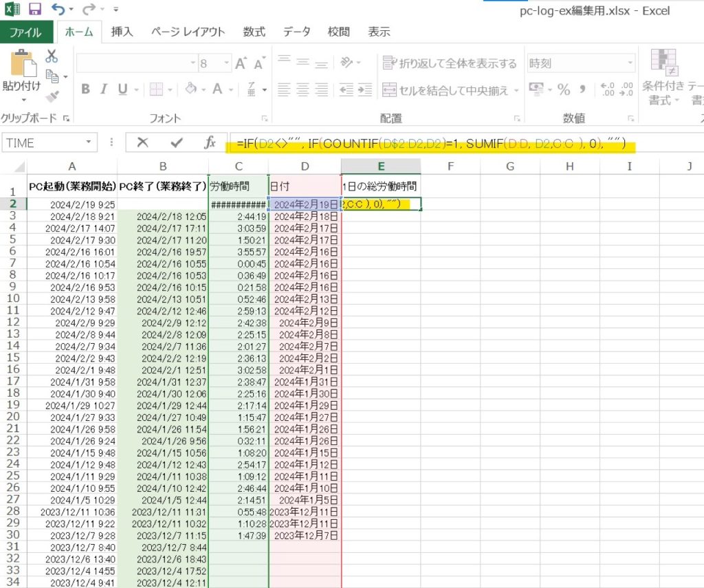
Task: Click the Format Painter brush icon
Action: click(52, 96)
